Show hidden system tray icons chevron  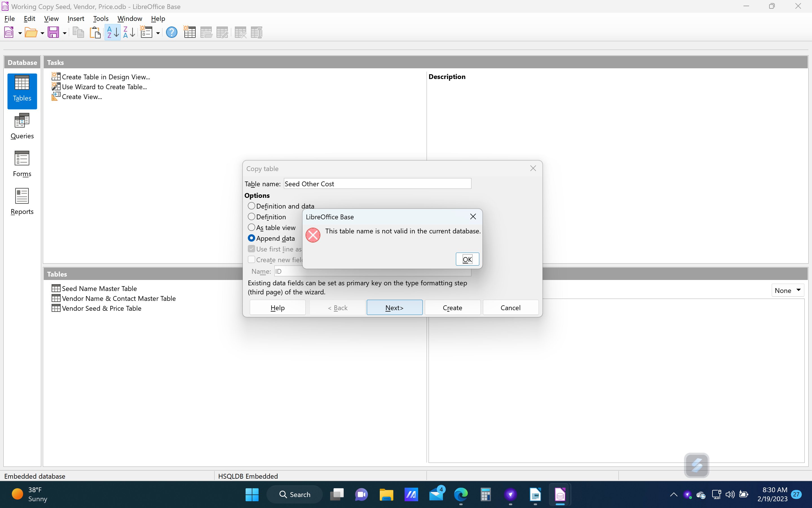pyautogui.click(x=673, y=494)
